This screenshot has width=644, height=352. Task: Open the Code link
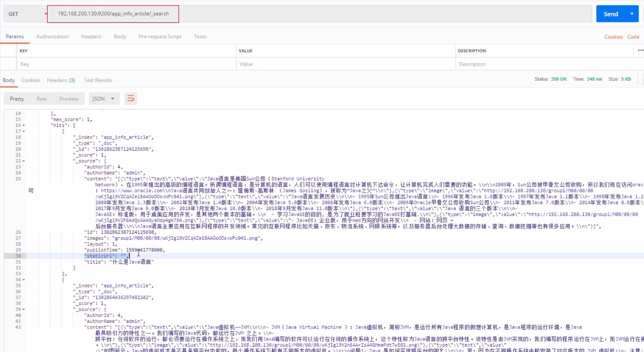click(x=633, y=37)
